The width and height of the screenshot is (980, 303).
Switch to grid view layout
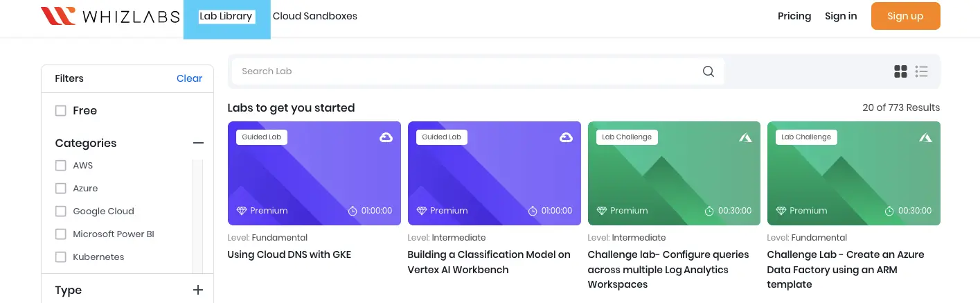(x=900, y=71)
